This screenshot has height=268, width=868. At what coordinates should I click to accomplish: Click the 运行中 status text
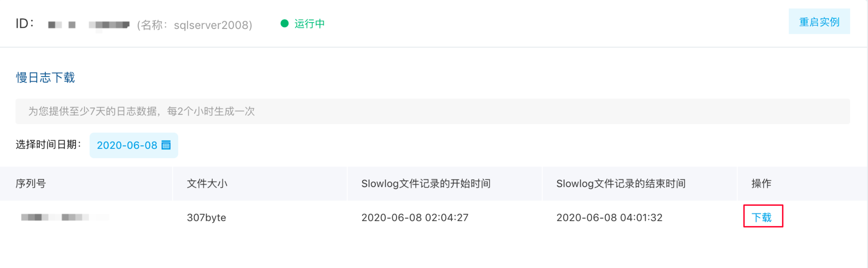(309, 23)
